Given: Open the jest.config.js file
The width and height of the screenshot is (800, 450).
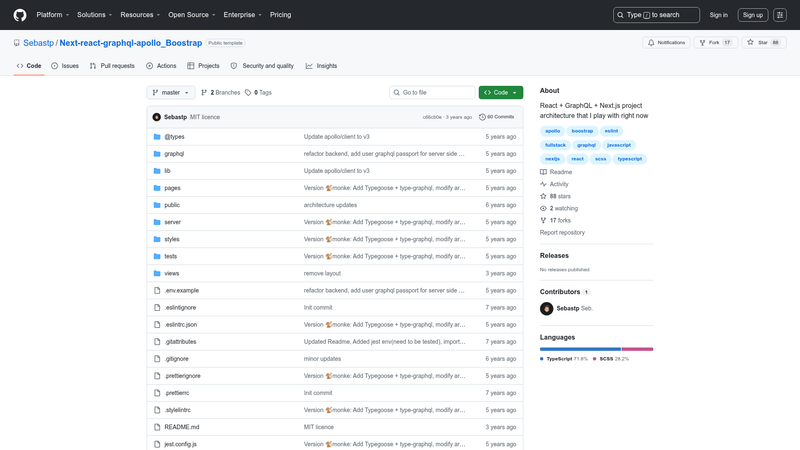Looking at the screenshot, I should 180,444.
